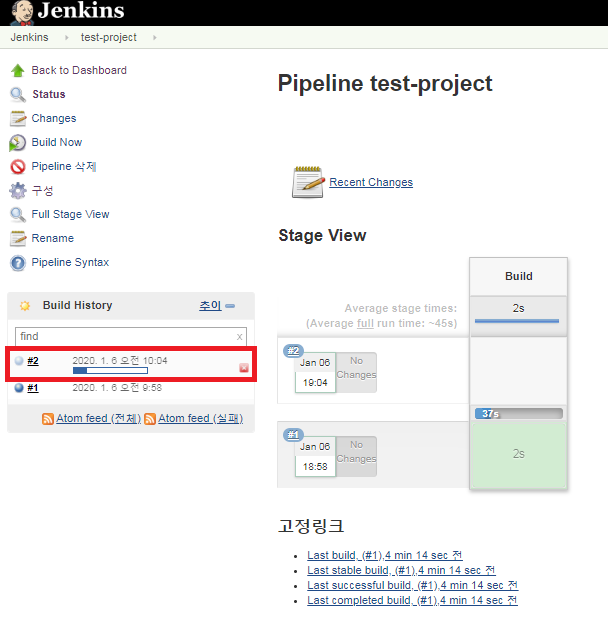Open Back to Dashboard menu item
Image resolution: width=608 pixels, height=623 pixels.
pyautogui.click(x=79, y=70)
